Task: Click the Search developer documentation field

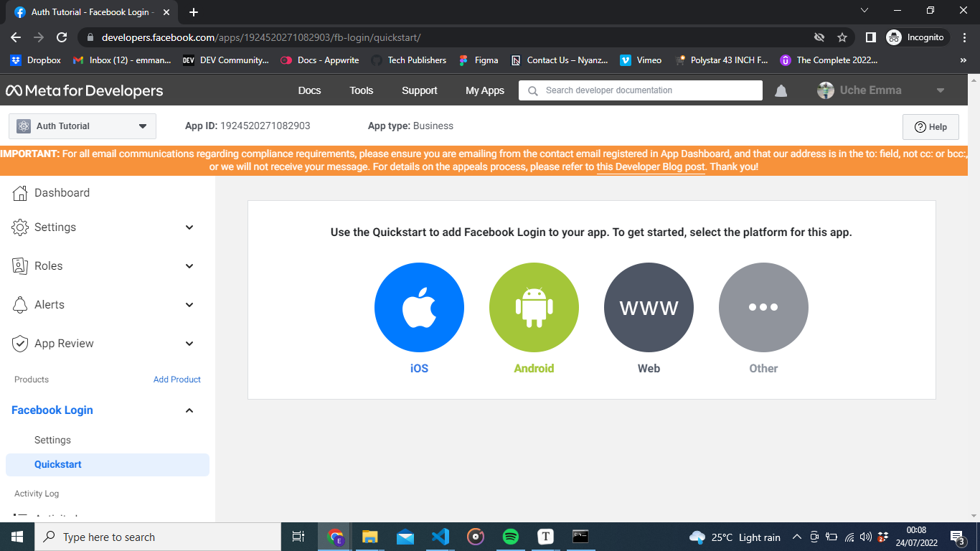Action: [x=641, y=90]
